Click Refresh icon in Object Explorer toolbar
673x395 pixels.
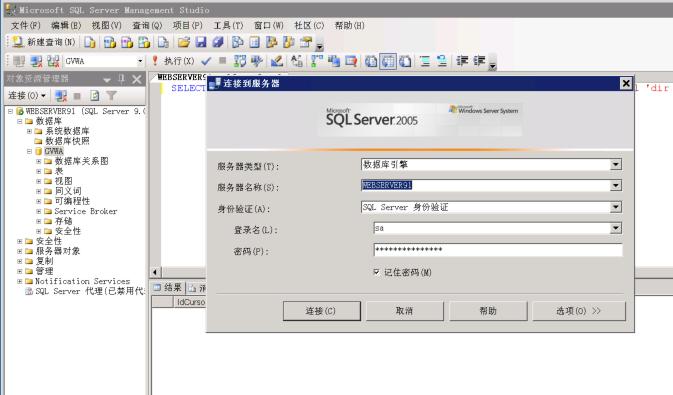click(94, 95)
